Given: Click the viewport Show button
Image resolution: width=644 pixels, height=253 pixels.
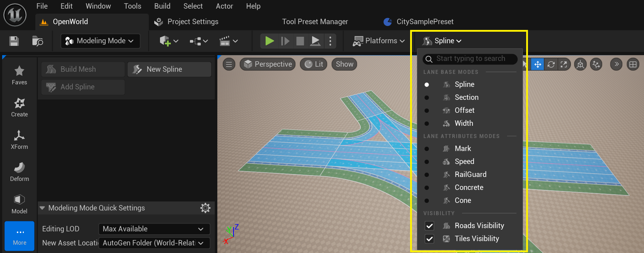Looking at the screenshot, I should pos(345,64).
